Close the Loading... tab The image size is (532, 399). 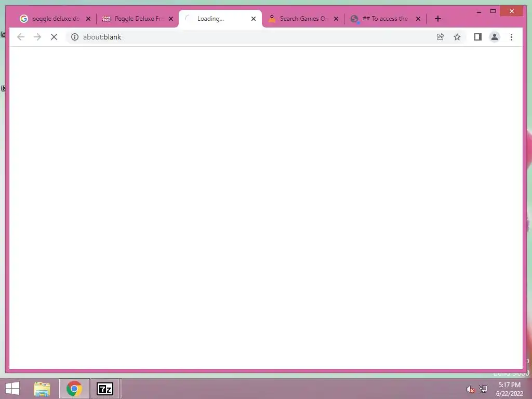(254, 19)
